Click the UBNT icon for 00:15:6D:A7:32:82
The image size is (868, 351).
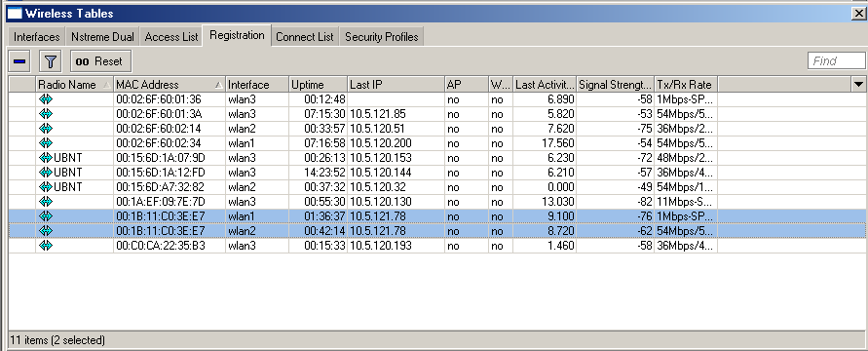tap(46, 186)
